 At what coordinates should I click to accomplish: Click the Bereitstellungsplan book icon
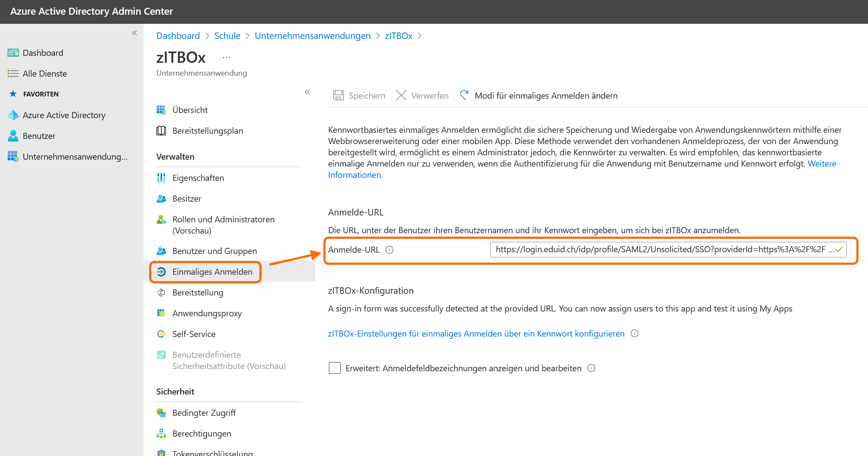point(161,131)
